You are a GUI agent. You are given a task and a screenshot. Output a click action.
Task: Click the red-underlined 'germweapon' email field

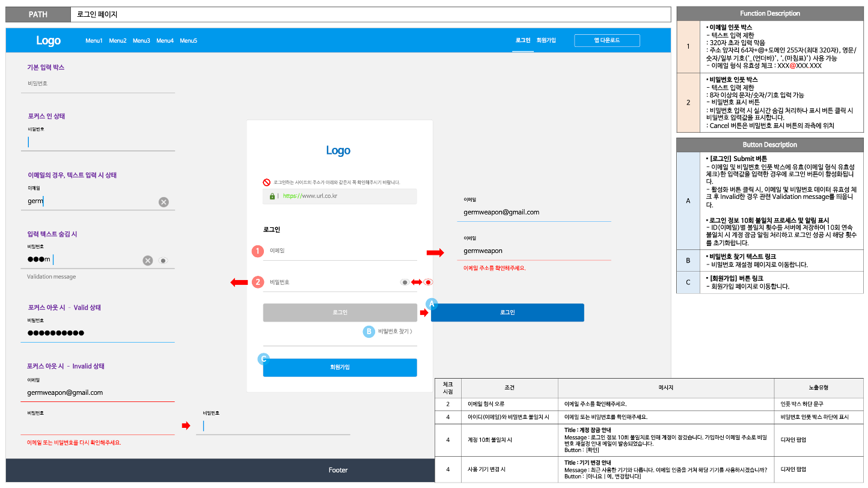tap(534, 251)
